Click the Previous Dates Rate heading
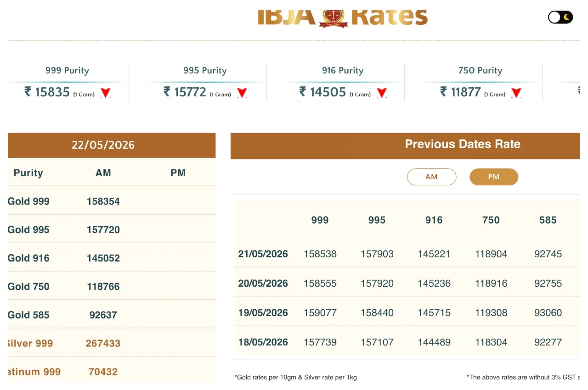The image size is (588, 390). click(463, 144)
